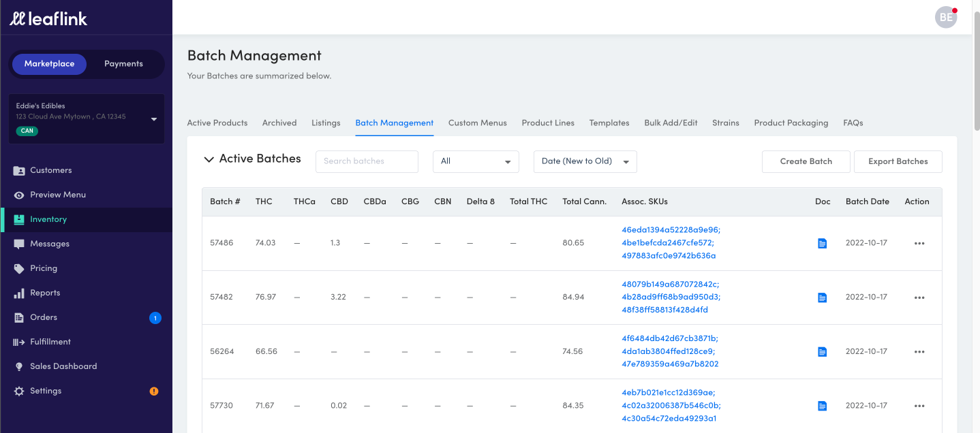The height and width of the screenshot is (433, 980).
Task: Click Total Cann. column header
Action: (584, 202)
